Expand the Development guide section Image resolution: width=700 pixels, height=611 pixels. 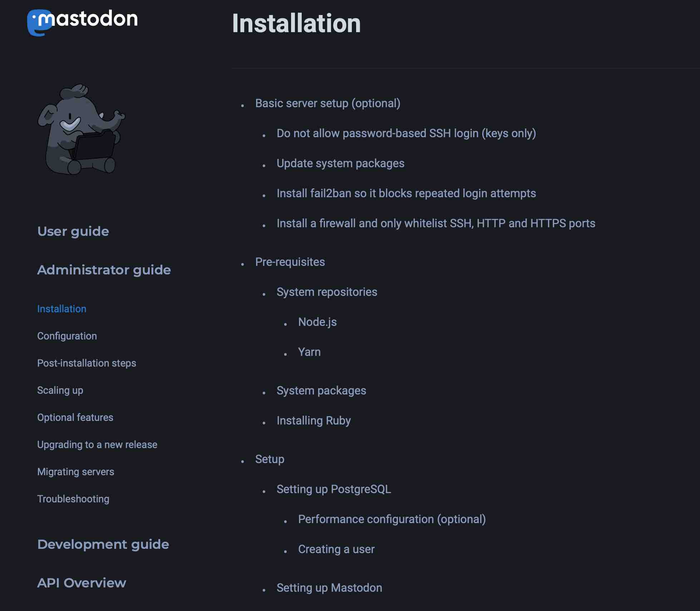103,545
